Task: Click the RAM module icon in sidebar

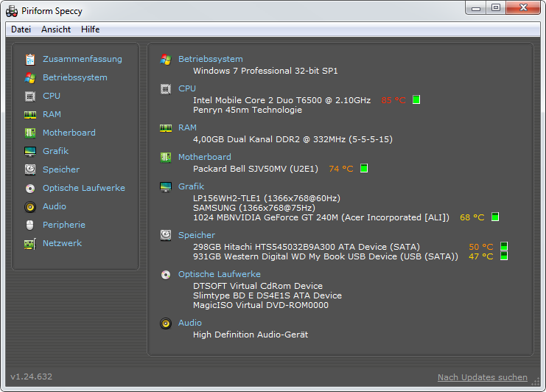Action: coord(30,114)
